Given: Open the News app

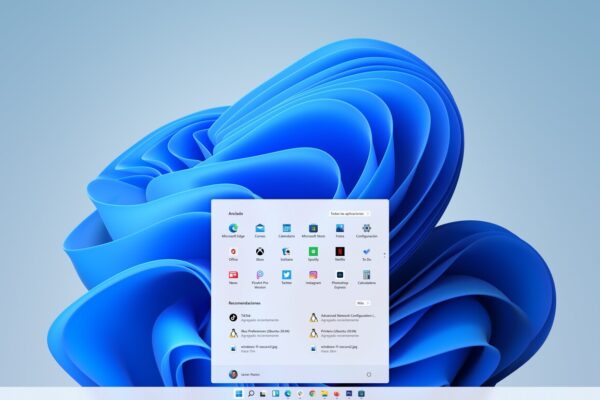Looking at the screenshot, I should (x=233, y=277).
